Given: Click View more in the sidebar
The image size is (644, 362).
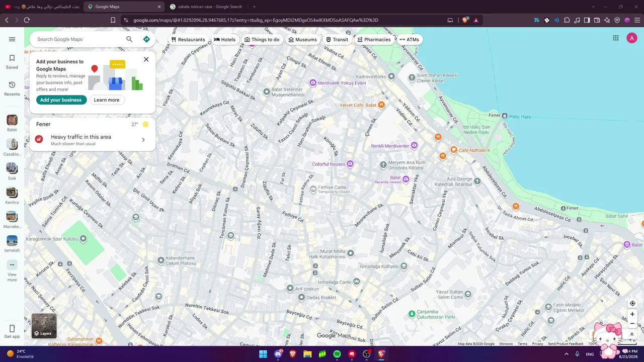Looking at the screenshot, I should [x=12, y=270].
